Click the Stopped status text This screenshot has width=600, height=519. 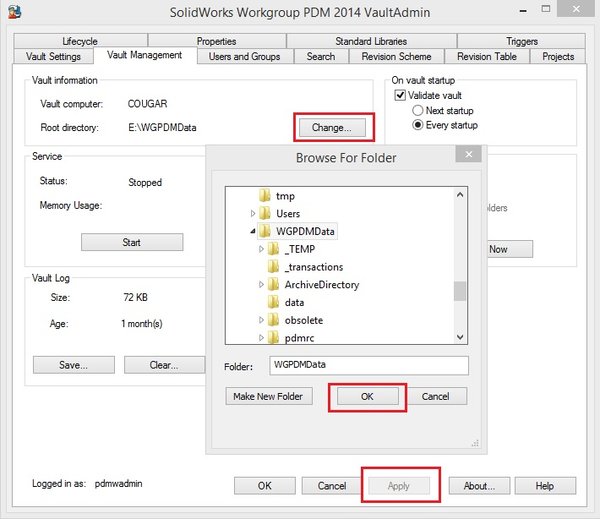coord(145,183)
